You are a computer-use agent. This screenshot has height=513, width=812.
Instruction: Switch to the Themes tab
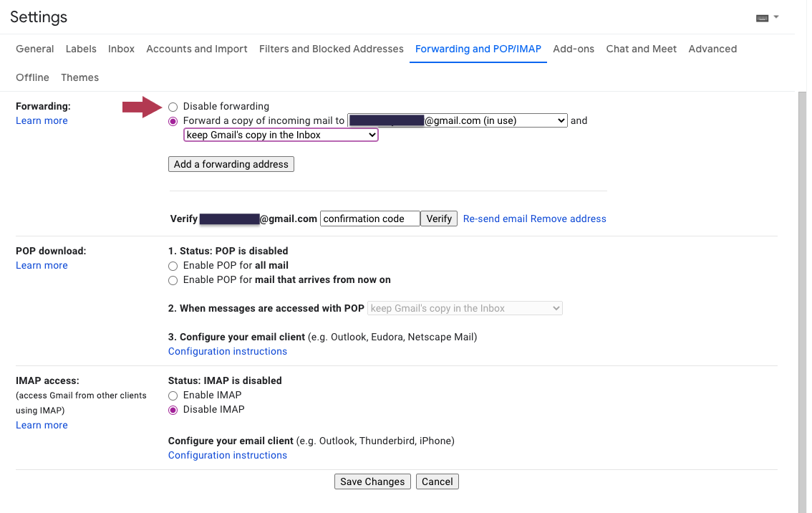point(79,77)
